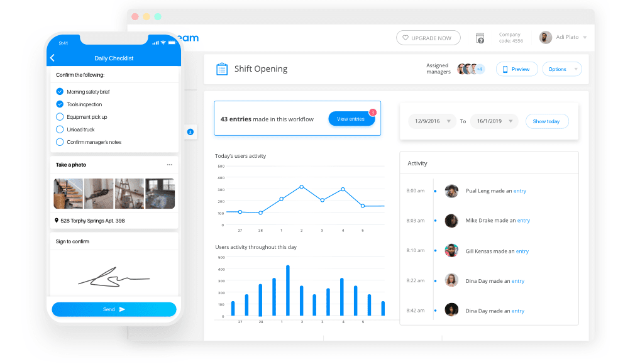Click the help guide icon in the header

(480, 38)
